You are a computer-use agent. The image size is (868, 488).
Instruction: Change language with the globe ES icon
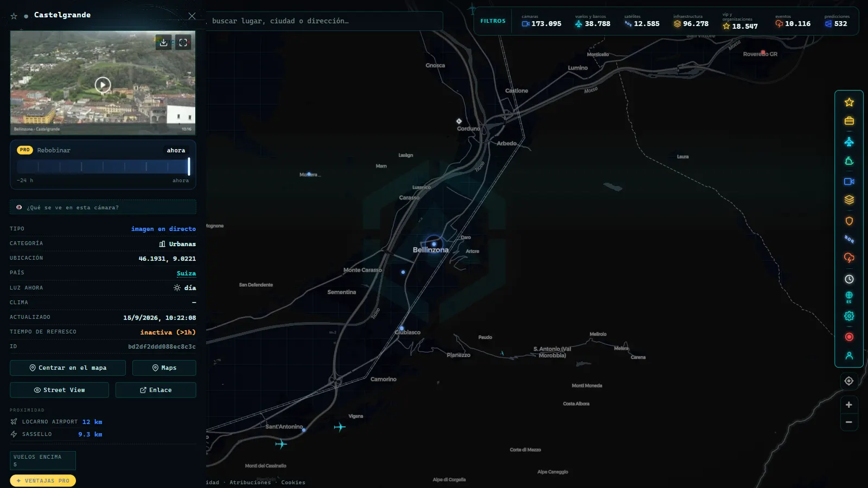tap(849, 297)
